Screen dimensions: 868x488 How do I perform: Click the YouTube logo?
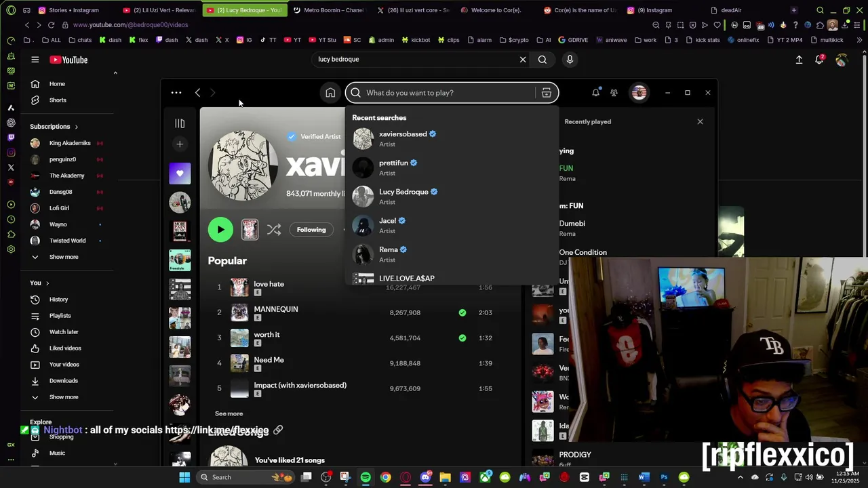click(68, 60)
